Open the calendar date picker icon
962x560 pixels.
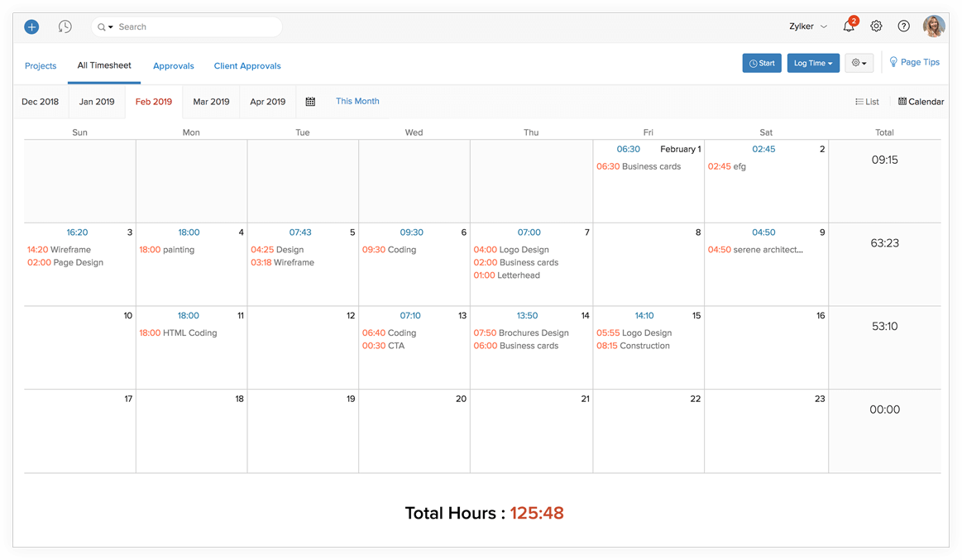(310, 102)
